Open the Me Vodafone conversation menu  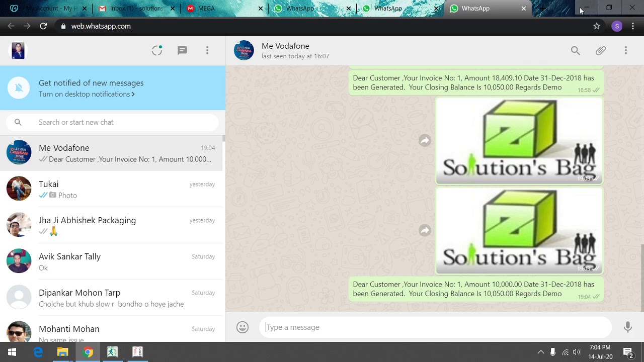[x=626, y=50]
